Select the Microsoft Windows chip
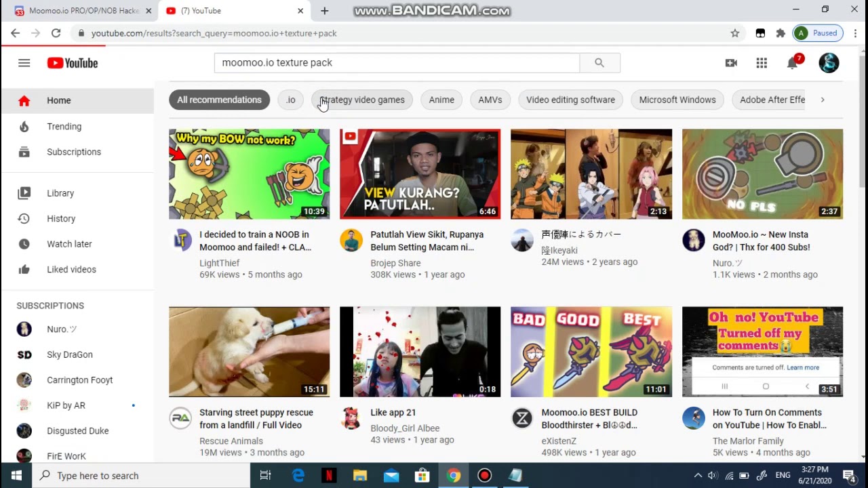This screenshot has height=488, width=868. point(677,100)
